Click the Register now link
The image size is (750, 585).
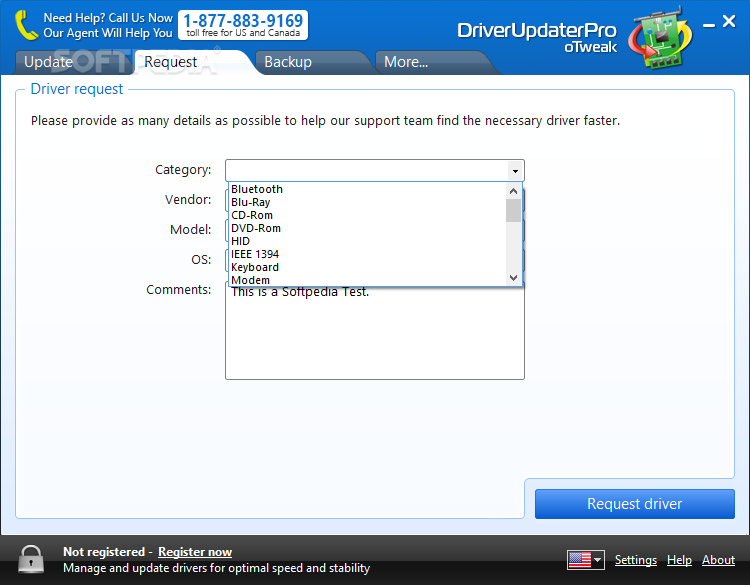pyautogui.click(x=195, y=552)
